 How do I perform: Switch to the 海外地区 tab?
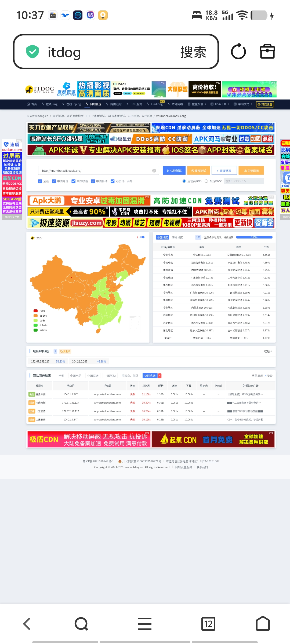(x=177, y=237)
